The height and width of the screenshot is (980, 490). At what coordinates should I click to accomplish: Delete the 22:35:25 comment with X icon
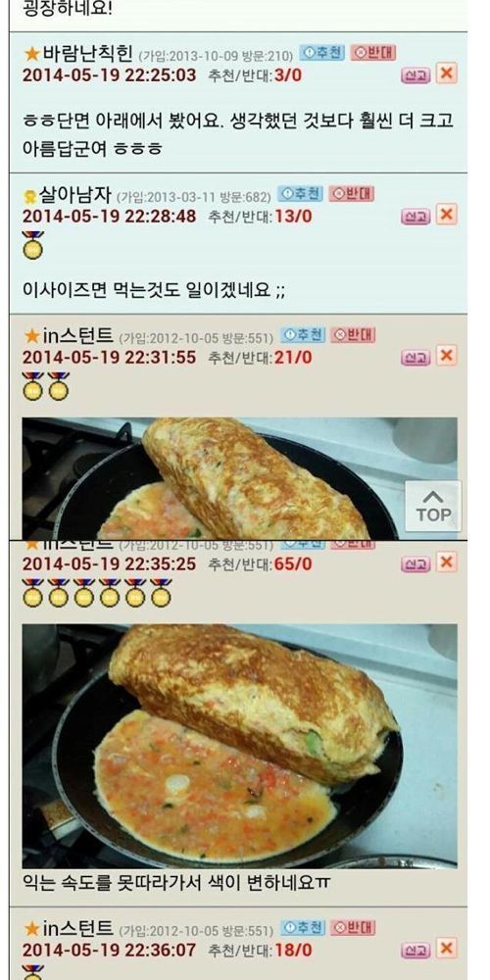[x=446, y=563]
